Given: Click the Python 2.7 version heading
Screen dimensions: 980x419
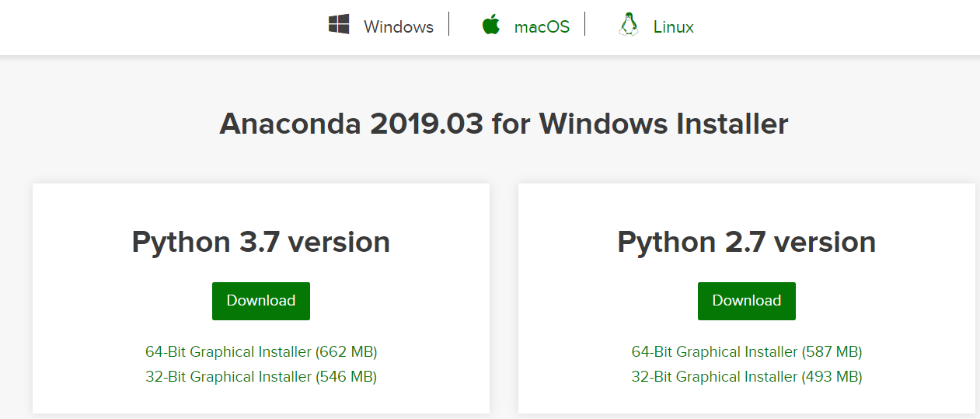Looking at the screenshot, I should pyautogui.click(x=747, y=242).
